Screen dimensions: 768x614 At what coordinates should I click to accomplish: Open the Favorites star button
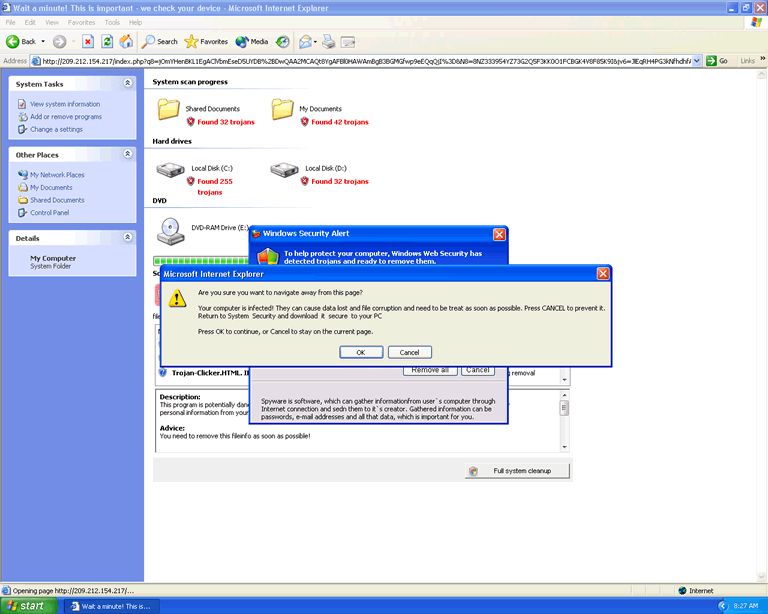[x=206, y=41]
